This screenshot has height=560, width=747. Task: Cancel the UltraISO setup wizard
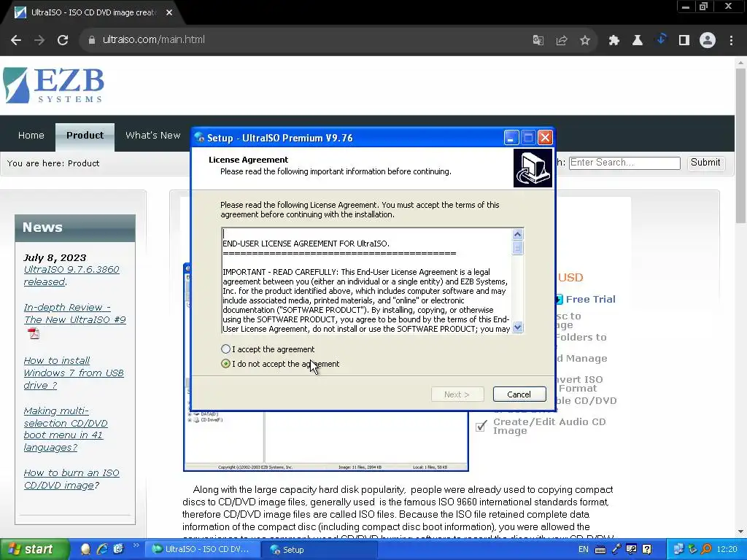click(519, 394)
